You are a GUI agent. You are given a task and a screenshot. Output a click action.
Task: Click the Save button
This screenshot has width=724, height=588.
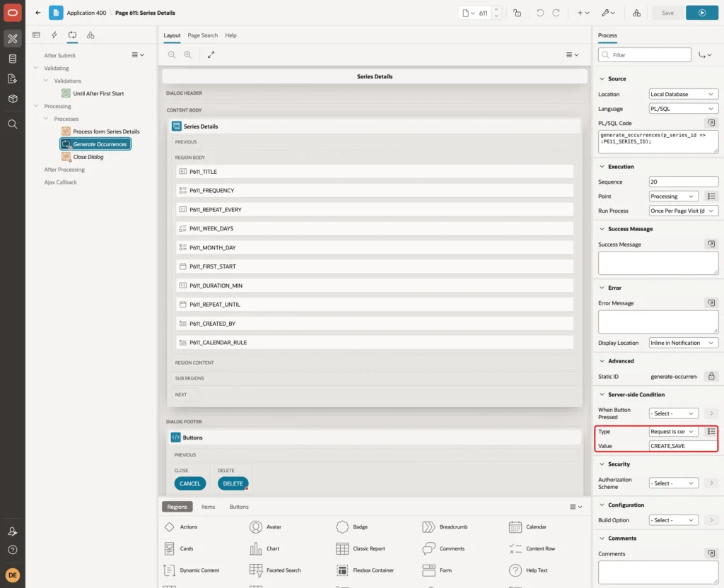[667, 13]
